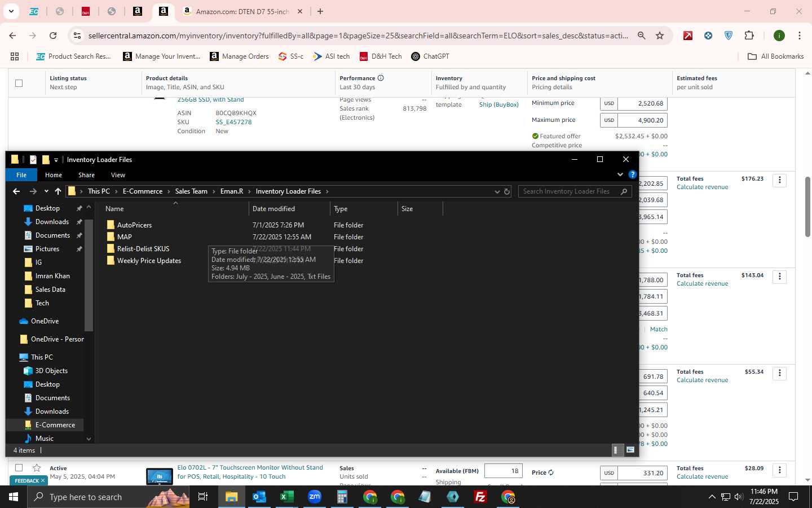Go back in File Explorer navigation

point(16,191)
